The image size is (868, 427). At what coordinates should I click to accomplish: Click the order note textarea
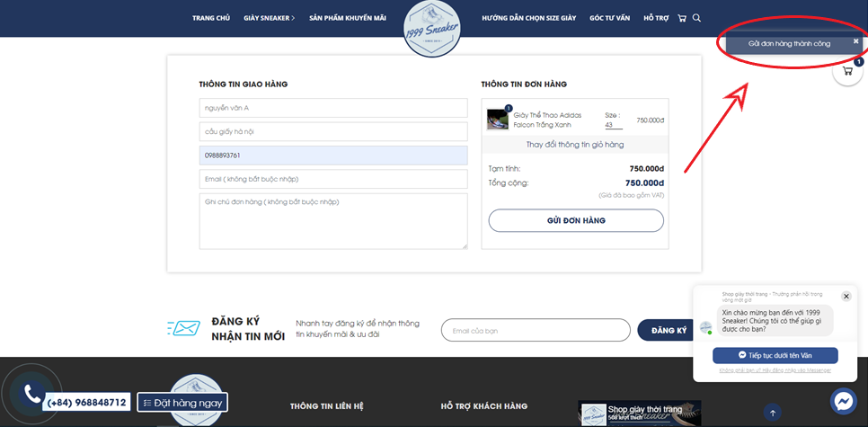333,221
